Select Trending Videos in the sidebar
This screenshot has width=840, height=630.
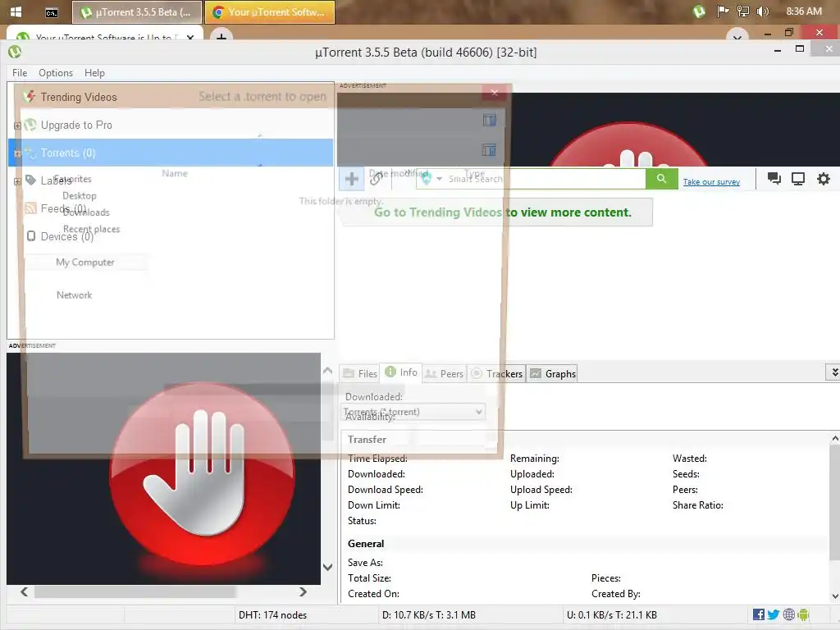click(78, 97)
